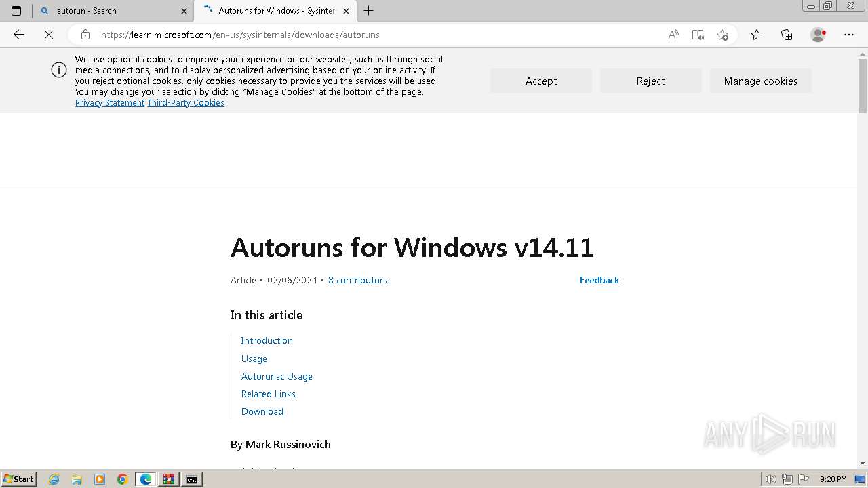This screenshot has width=868, height=488.
Task: Open the Action Center flag icon
Action: [x=804, y=479]
